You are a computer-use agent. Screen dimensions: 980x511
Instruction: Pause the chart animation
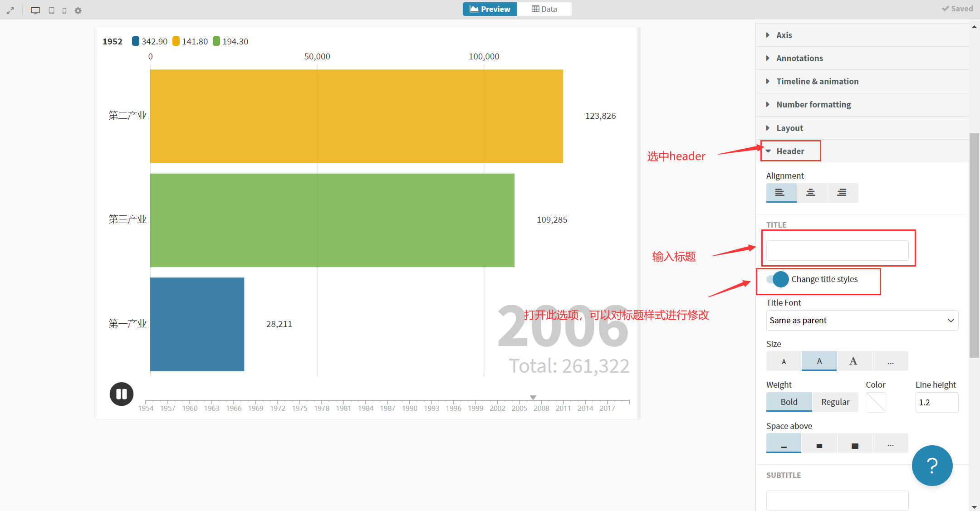[121, 394]
